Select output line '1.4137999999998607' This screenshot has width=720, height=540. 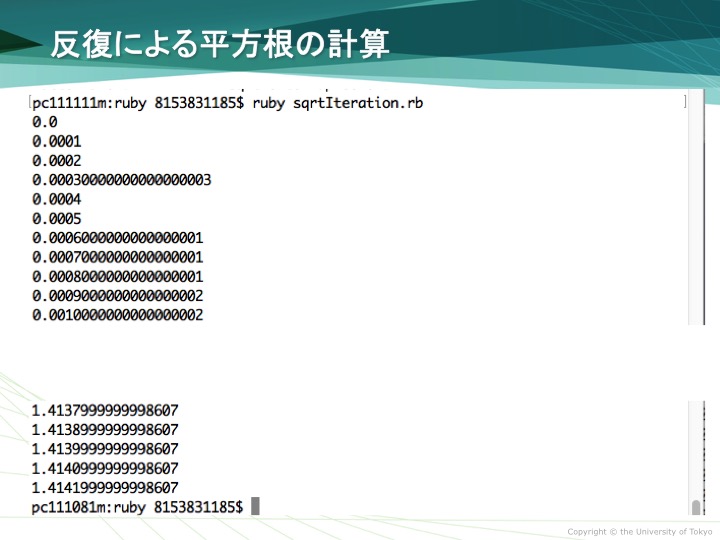[x=105, y=410]
